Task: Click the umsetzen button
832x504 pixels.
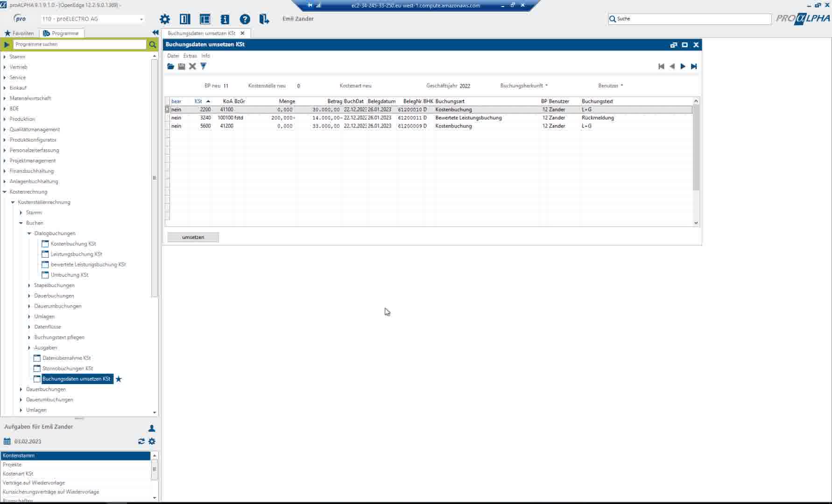Action: point(193,237)
